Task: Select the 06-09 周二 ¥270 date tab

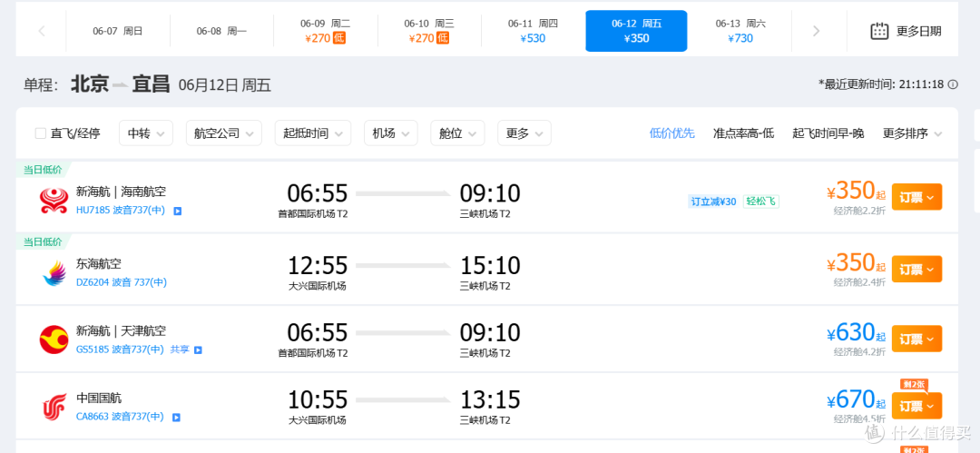Action: tap(325, 31)
